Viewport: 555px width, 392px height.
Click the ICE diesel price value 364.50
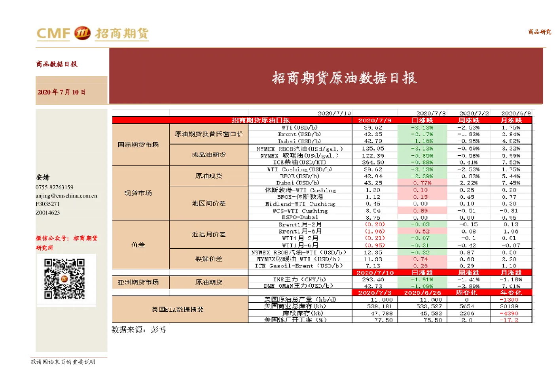point(373,162)
